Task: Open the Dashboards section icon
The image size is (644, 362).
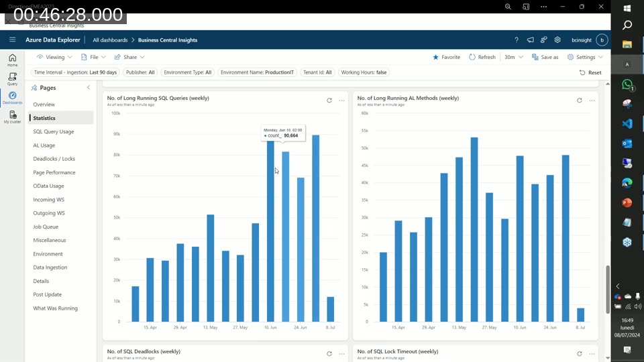Action: (x=12, y=98)
